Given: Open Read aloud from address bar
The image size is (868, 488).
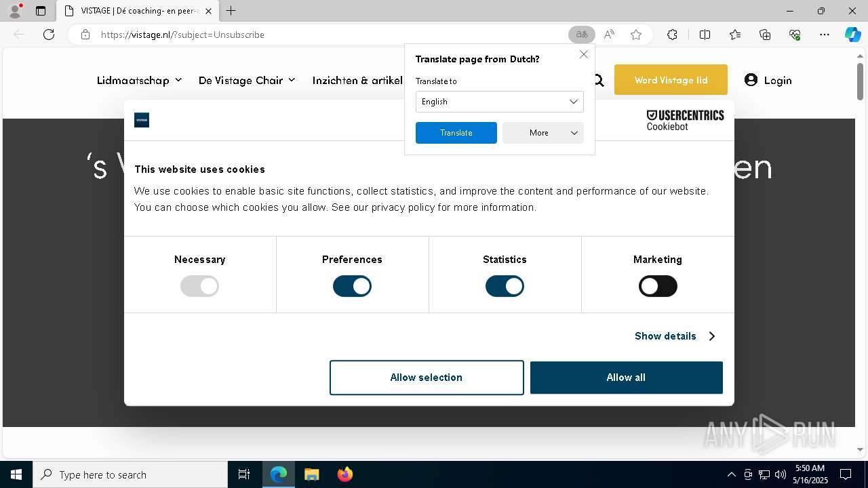Looking at the screenshot, I should pos(609,35).
